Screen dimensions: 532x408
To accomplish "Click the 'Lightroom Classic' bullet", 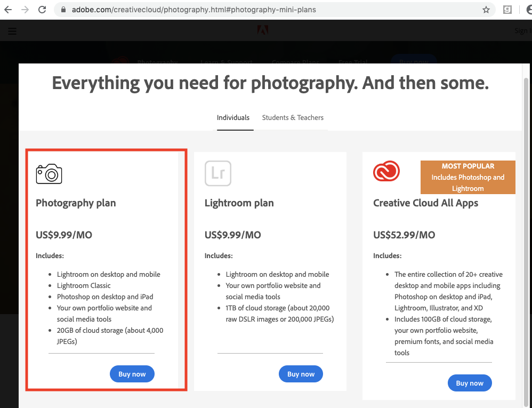I will click(84, 285).
